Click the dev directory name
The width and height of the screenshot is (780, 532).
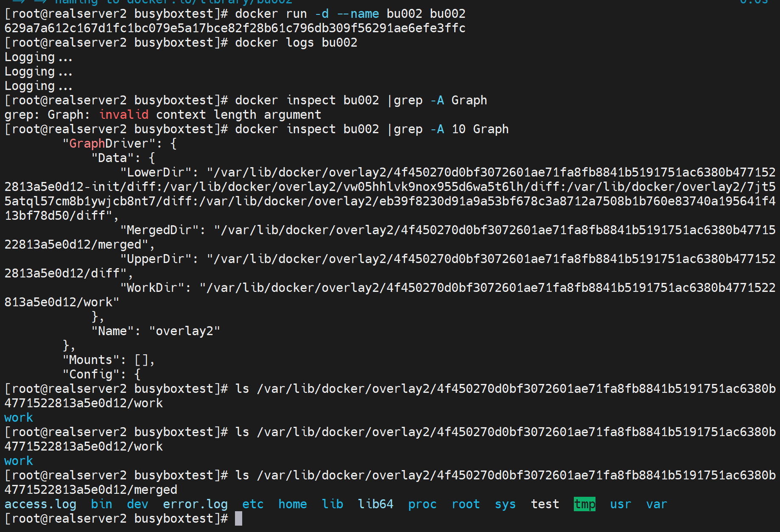pyautogui.click(x=137, y=504)
